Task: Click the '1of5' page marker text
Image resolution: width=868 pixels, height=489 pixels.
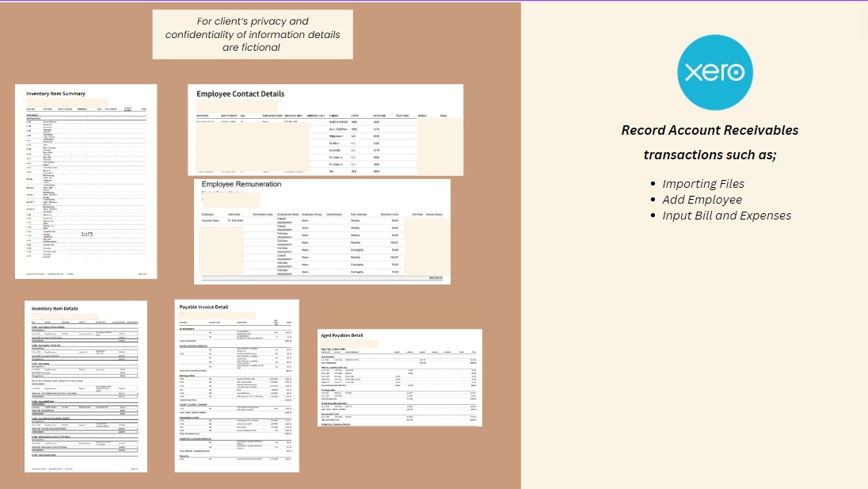Action: point(87,235)
